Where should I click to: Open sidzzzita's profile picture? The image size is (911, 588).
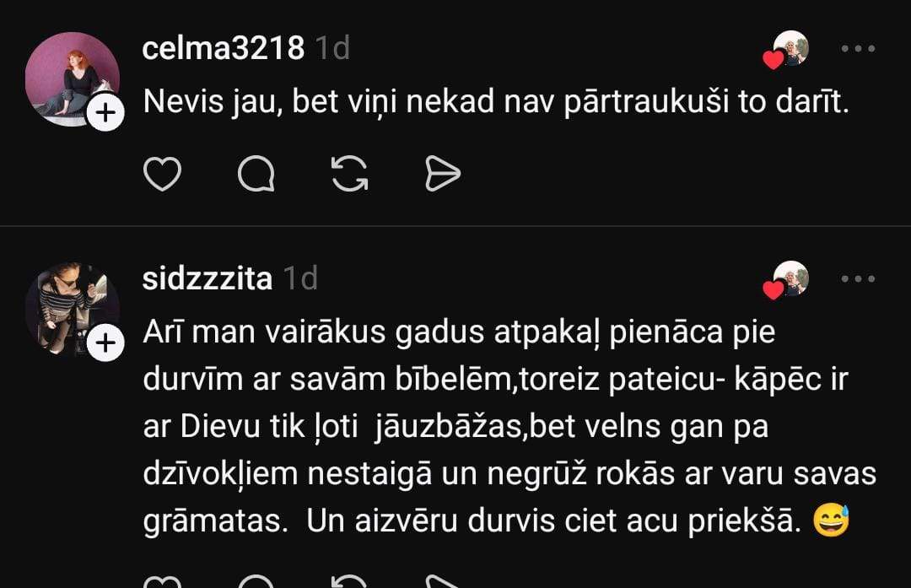tap(72, 309)
